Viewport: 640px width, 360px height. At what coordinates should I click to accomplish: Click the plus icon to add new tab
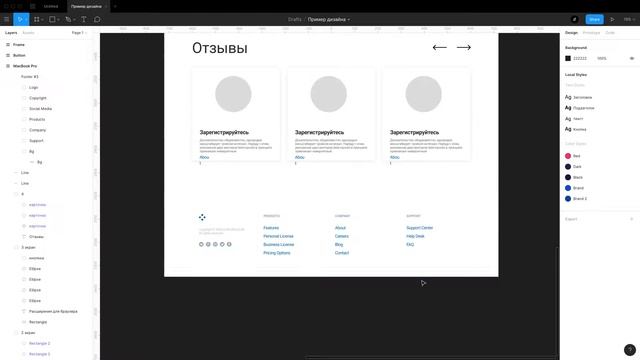pyautogui.click(x=115, y=7)
